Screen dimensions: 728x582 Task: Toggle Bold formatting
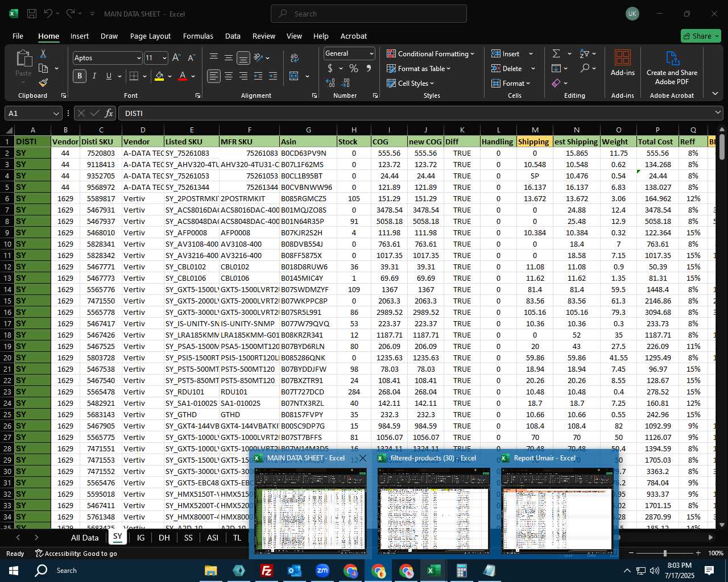[80, 76]
